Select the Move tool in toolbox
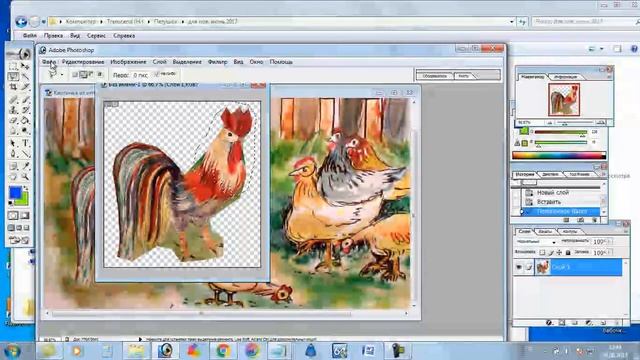The width and height of the screenshot is (640, 360). [x=25, y=66]
